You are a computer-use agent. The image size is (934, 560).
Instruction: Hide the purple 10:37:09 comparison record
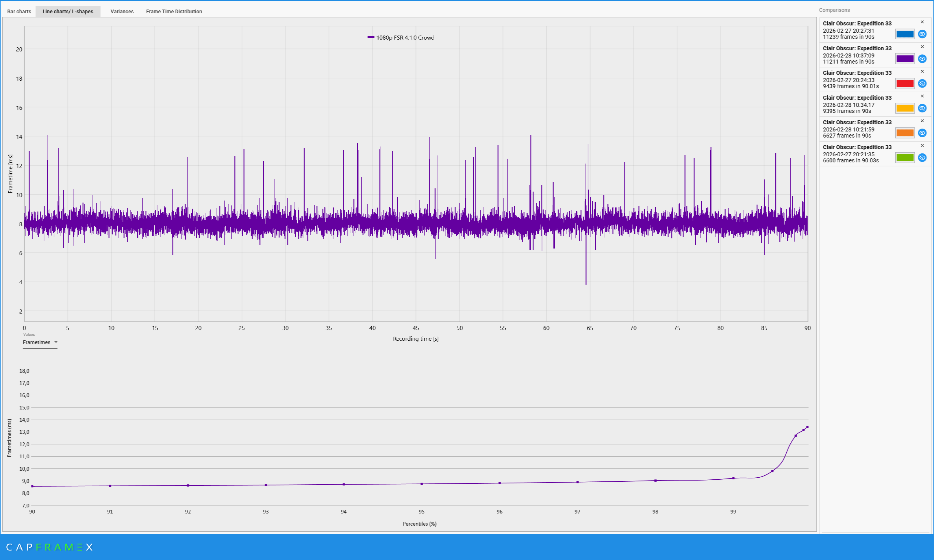pyautogui.click(x=922, y=59)
